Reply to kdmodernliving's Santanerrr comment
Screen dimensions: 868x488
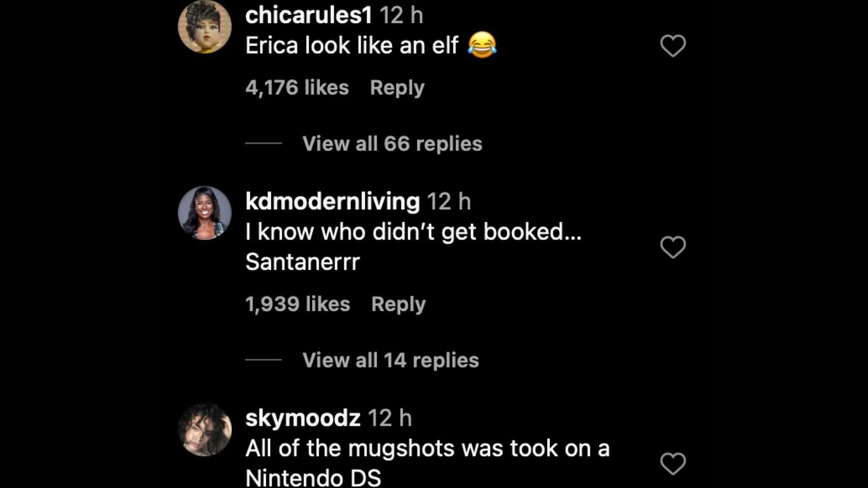click(x=399, y=304)
